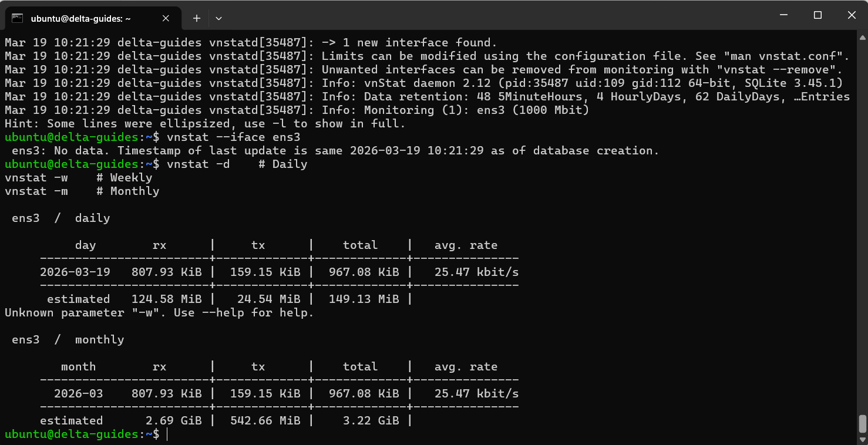Image resolution: width=868 pixels, height=445 pixels.
Task: Click the scrollbar thumb at the bottom right
Action: click(862, 423)
